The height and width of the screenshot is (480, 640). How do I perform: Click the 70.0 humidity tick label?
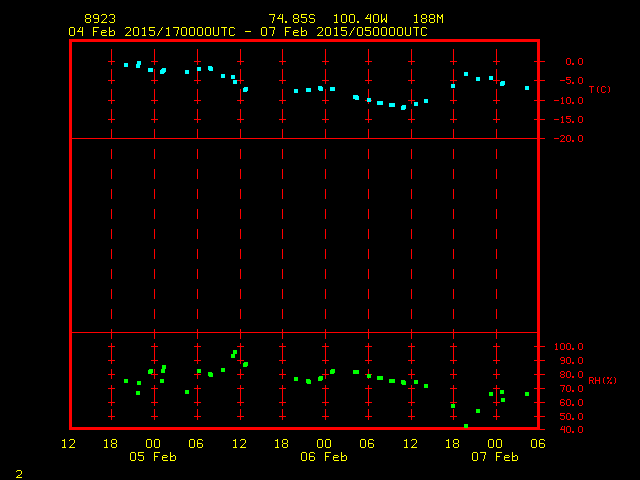pos(571,389)
